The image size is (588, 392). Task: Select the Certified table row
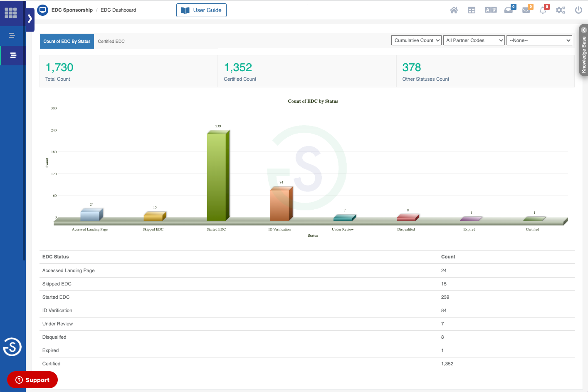(307, 364)
